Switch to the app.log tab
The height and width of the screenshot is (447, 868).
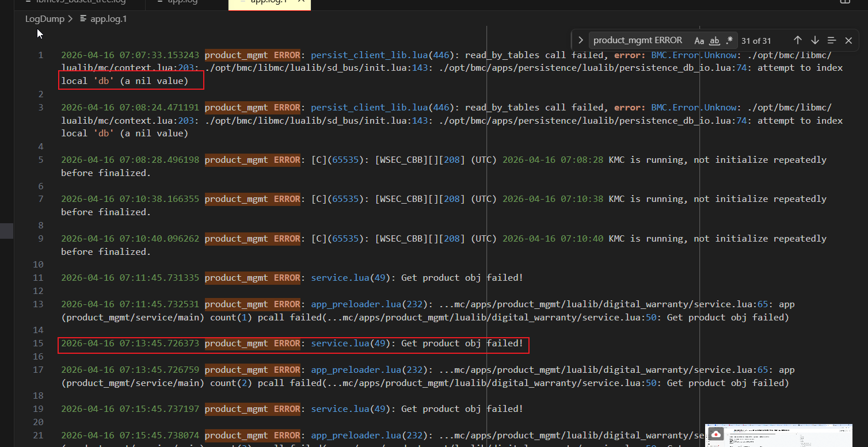pyautogui.click(x=182, y=2)
